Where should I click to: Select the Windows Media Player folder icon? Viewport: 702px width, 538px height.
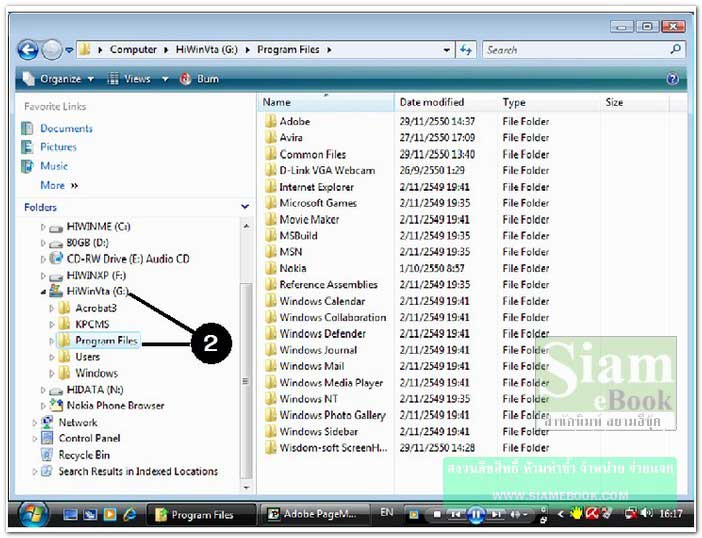pos(270,383)
